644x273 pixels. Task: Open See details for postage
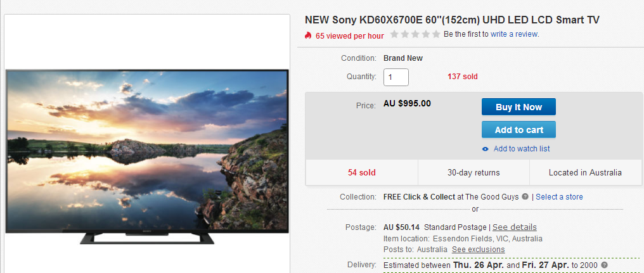tap(515, 227)
